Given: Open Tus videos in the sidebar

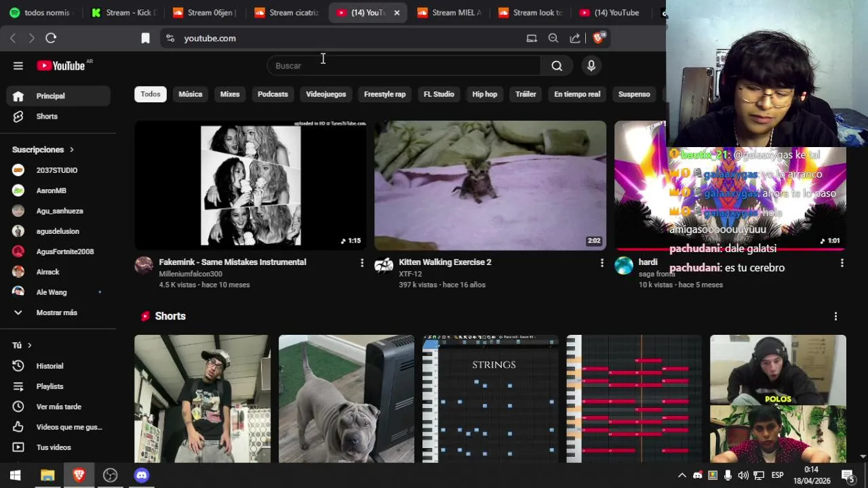Looking at the screenshot, I should click(58, 447).
